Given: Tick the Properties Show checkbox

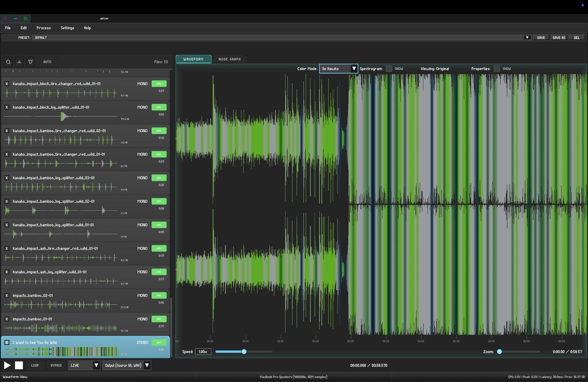Looking at the screenshot, I should [497, 69].
